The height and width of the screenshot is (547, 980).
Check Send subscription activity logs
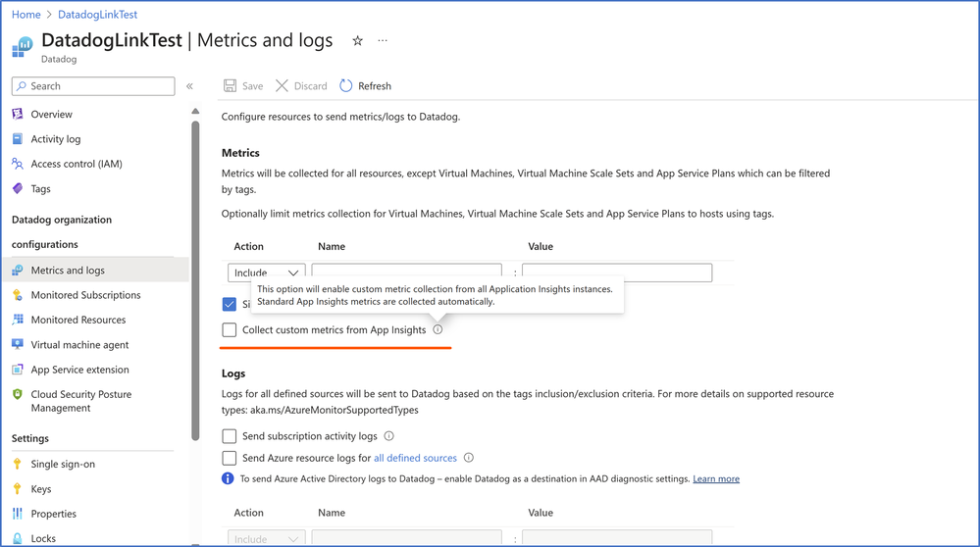(x=230, y=436)
